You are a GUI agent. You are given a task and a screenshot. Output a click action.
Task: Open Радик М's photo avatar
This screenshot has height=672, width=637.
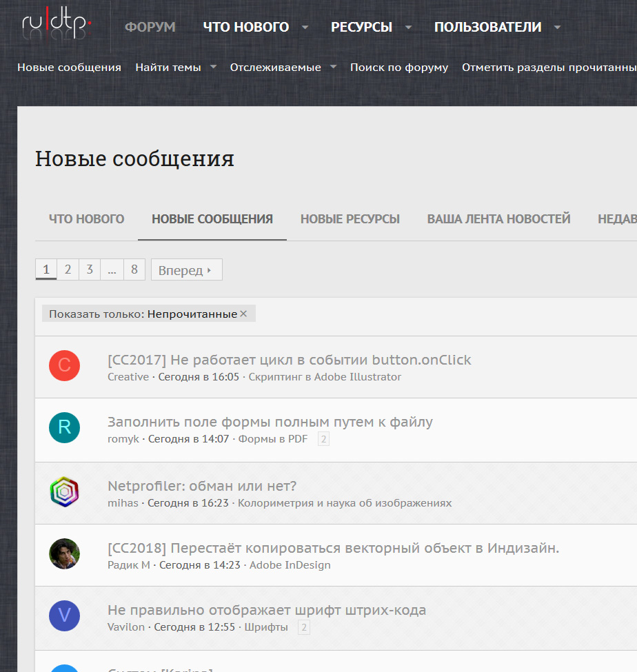[x=64, y=553]
